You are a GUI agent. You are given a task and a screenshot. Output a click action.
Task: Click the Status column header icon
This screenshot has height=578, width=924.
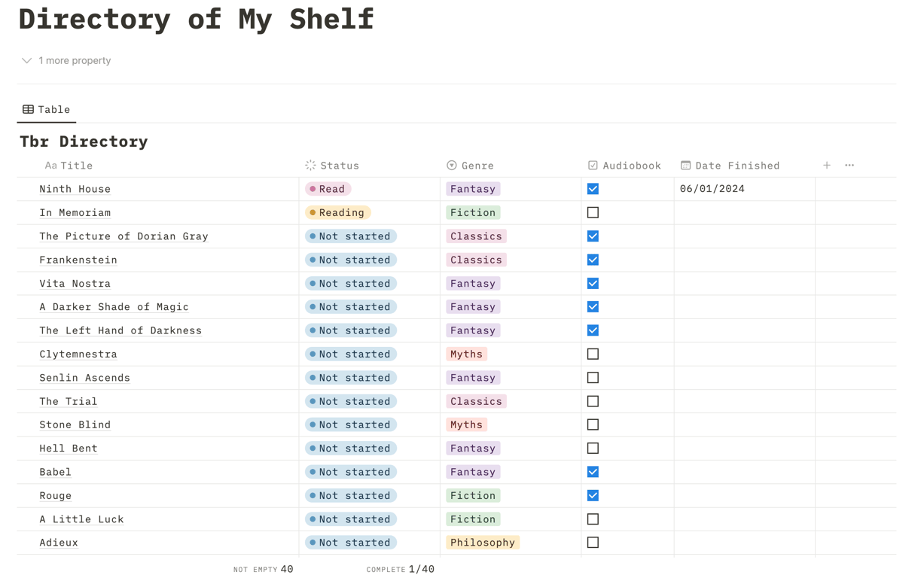(310, 166)
